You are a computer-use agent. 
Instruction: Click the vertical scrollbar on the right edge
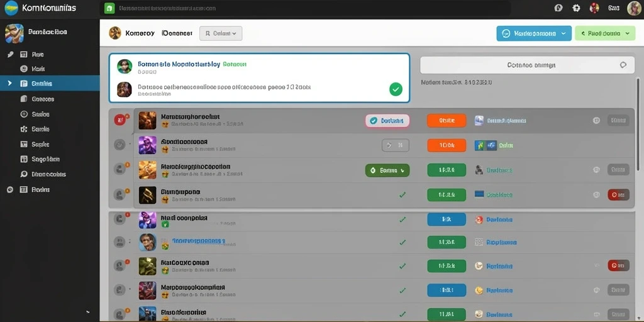point(638,123)
